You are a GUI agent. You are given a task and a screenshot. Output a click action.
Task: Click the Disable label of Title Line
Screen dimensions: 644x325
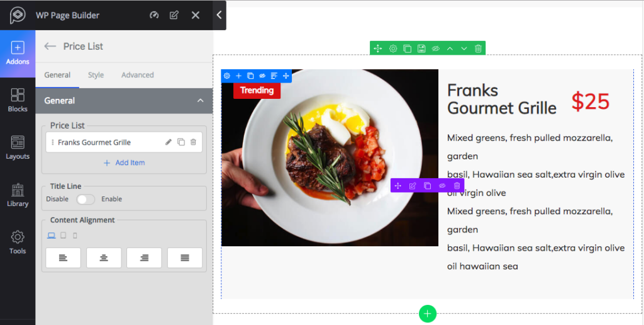coord(57,199)
